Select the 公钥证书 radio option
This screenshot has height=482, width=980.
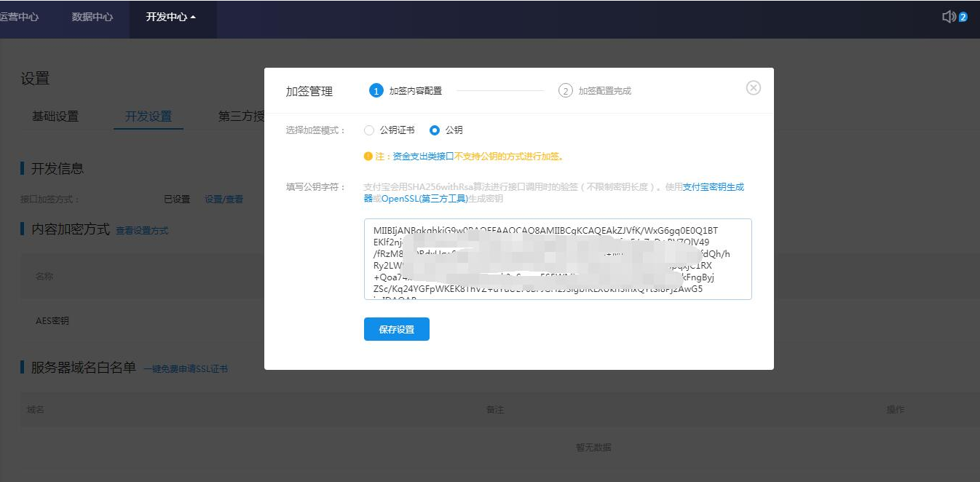point(369,130)
